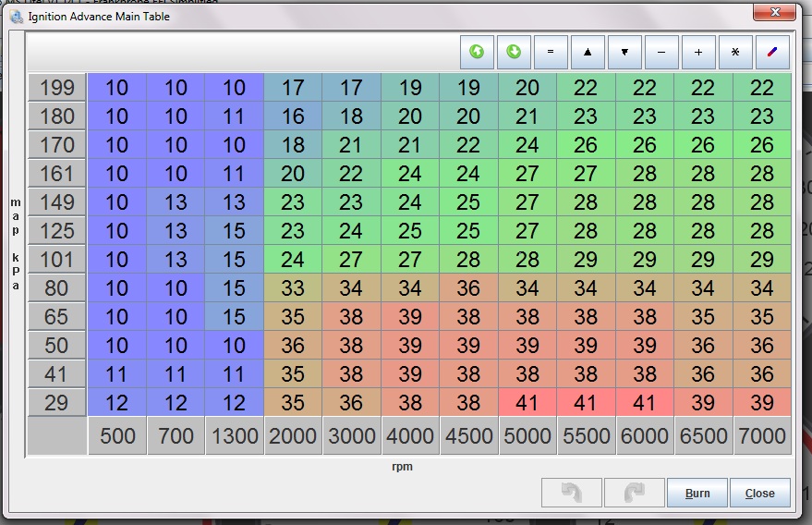Image resolution: width=812 pixels, height=525 pixels.
Task: Select the 7000 rpm axis header
Action: [762, 436]
